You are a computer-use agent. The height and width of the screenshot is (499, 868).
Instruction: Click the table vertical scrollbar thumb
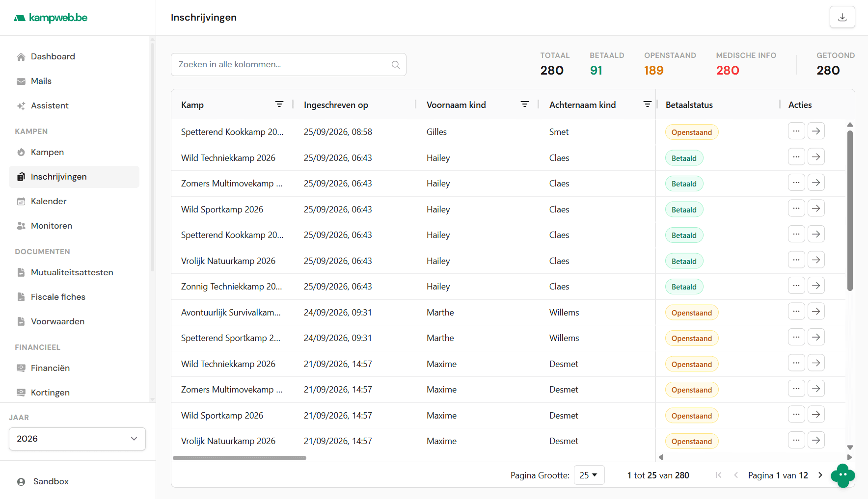pyautogui.click(x=850, y=210)
